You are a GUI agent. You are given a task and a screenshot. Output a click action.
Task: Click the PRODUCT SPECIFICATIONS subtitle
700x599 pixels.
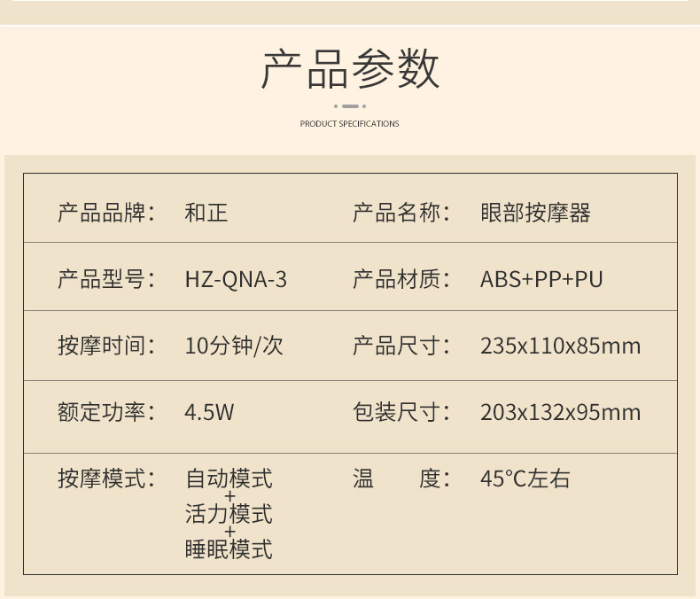349,124
